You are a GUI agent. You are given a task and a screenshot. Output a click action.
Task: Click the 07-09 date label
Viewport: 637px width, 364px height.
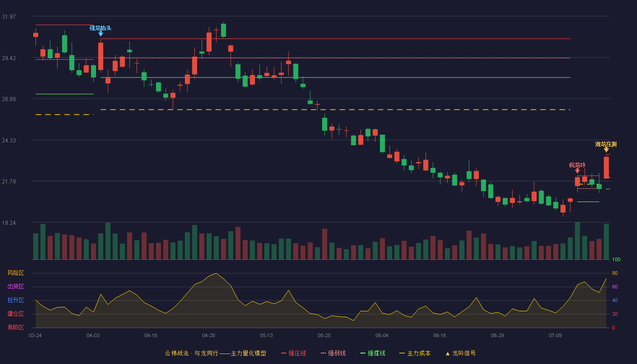(555, 335)
